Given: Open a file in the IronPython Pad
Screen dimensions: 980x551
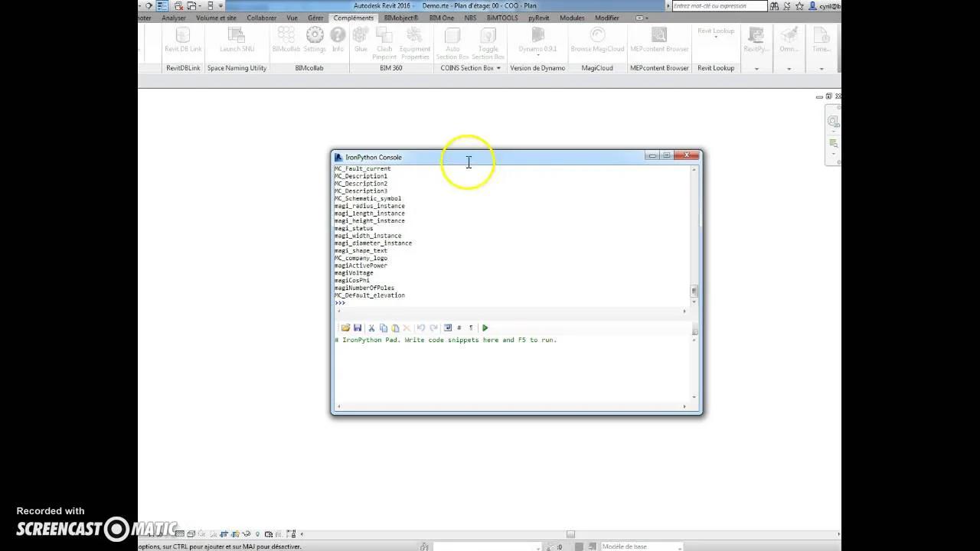Looking at the screenshot, I should [x=345, y=328].
